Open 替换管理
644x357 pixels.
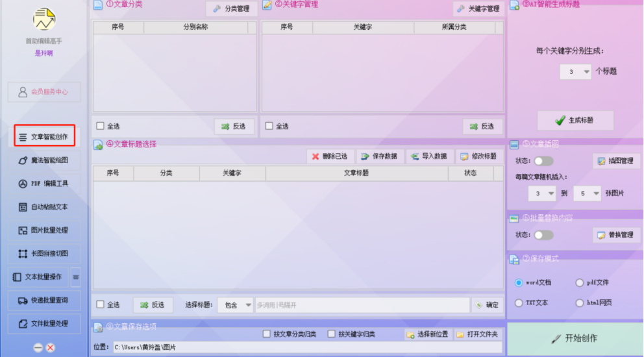point(615,235)
